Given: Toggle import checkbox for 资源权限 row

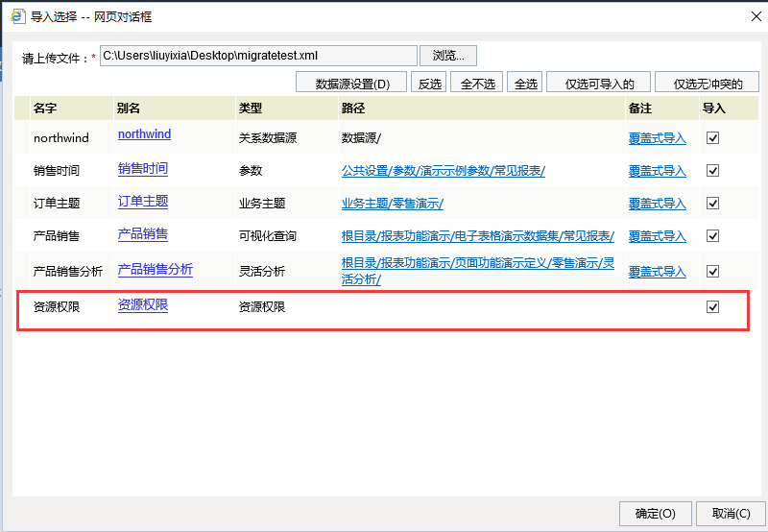Looking at the screenshot, I should pyautogui.click(x=712, y=307).
